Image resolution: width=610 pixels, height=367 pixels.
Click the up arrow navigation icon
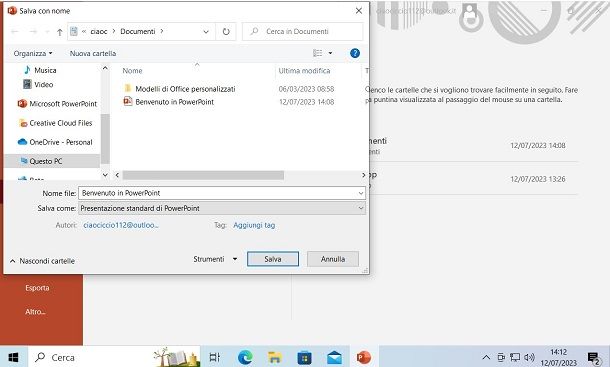(60, 32)
